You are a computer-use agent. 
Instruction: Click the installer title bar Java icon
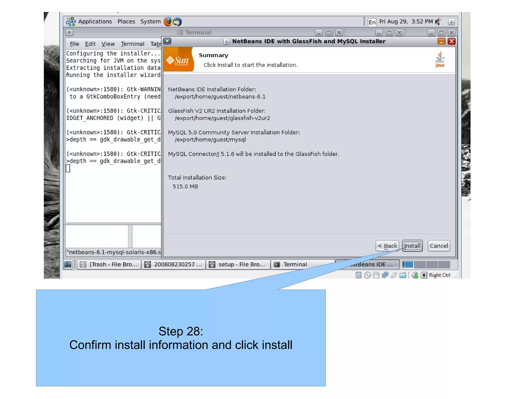227,41
